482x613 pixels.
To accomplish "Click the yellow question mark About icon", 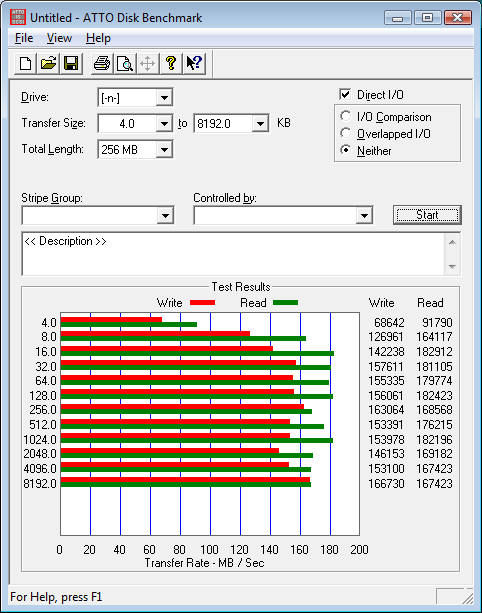I will [170, 63].
